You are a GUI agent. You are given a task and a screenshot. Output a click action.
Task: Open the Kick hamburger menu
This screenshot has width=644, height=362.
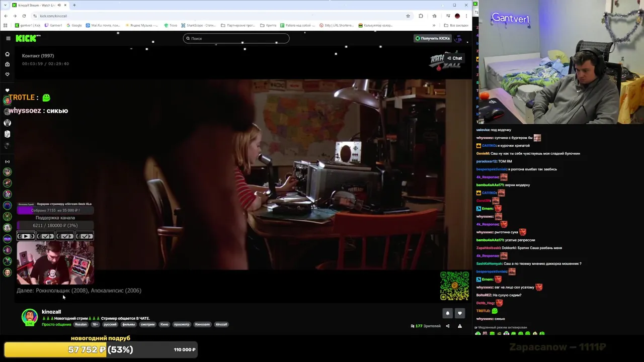click(x=8, y=38)
